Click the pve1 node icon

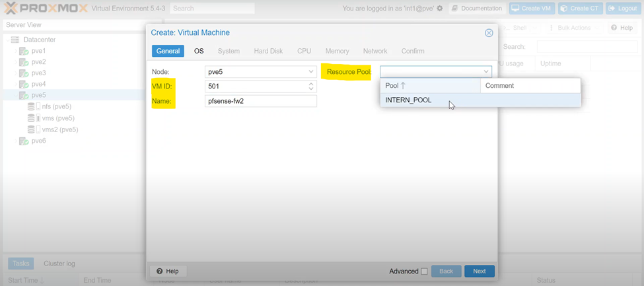(x=24, y=51)
